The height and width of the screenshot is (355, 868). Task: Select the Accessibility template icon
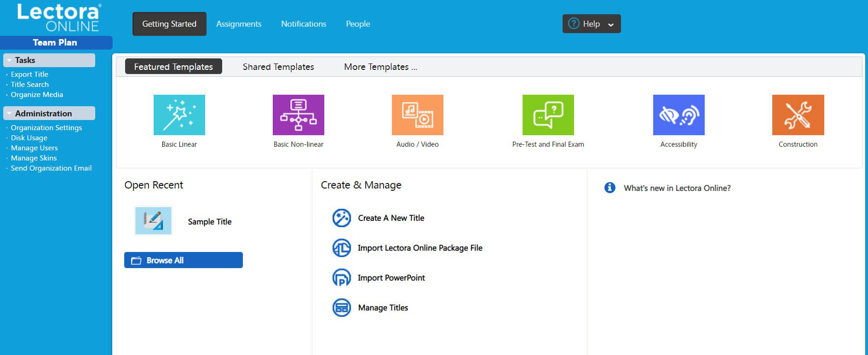click(679, 115)
